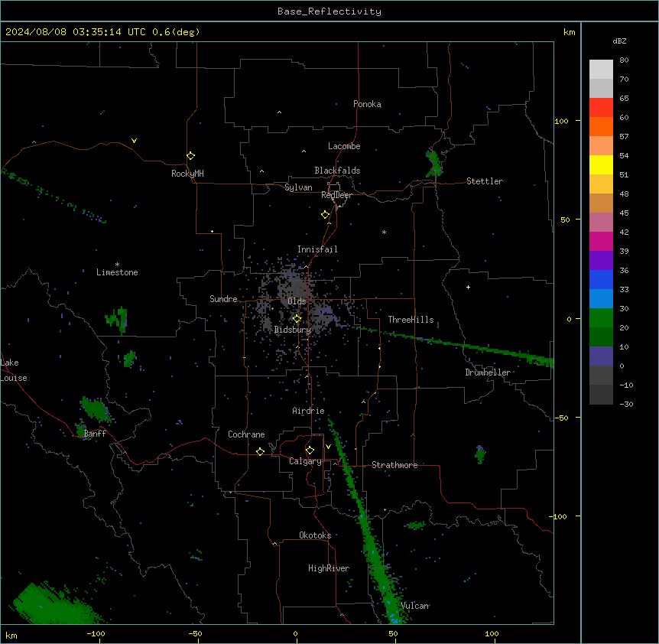The width and height of the screenshot is (659, 644).
Task: Click the RockyMH town label
Action: pyautogui.click(x=187, y=174)
